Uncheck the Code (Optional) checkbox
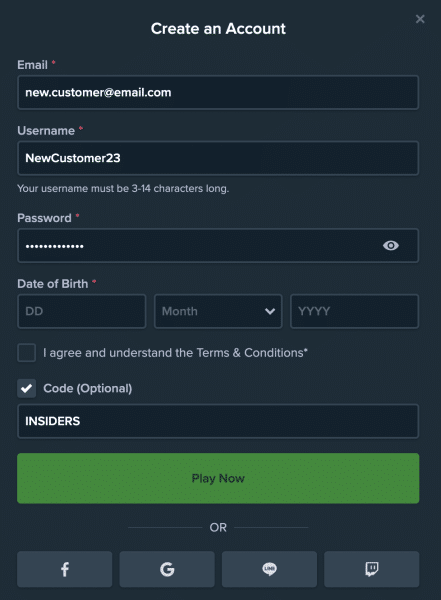This screenshot has height=600, width=441. [x=26, y=388]
